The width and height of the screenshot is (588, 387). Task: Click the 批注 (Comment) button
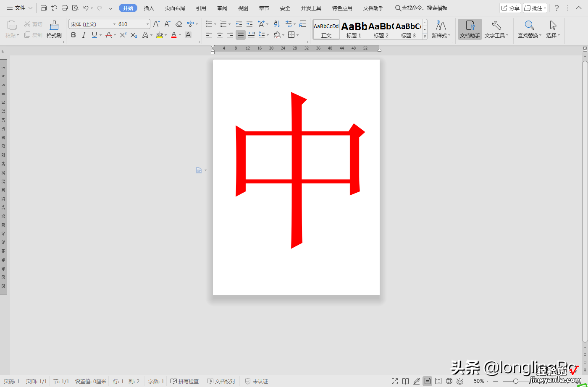(x=535, y=8)
